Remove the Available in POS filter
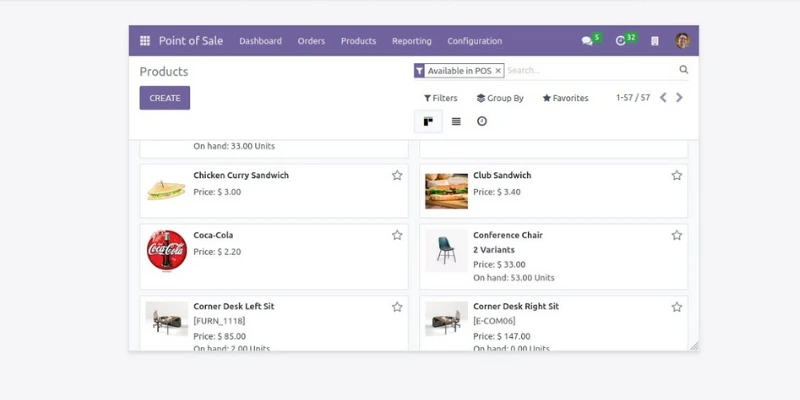800x400 pixels. [498, 71]
